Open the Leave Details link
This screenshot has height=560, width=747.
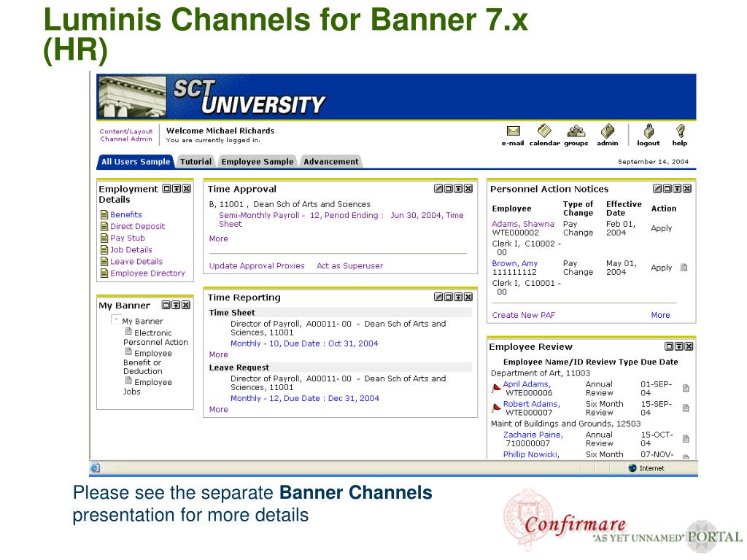pos(136,262)
